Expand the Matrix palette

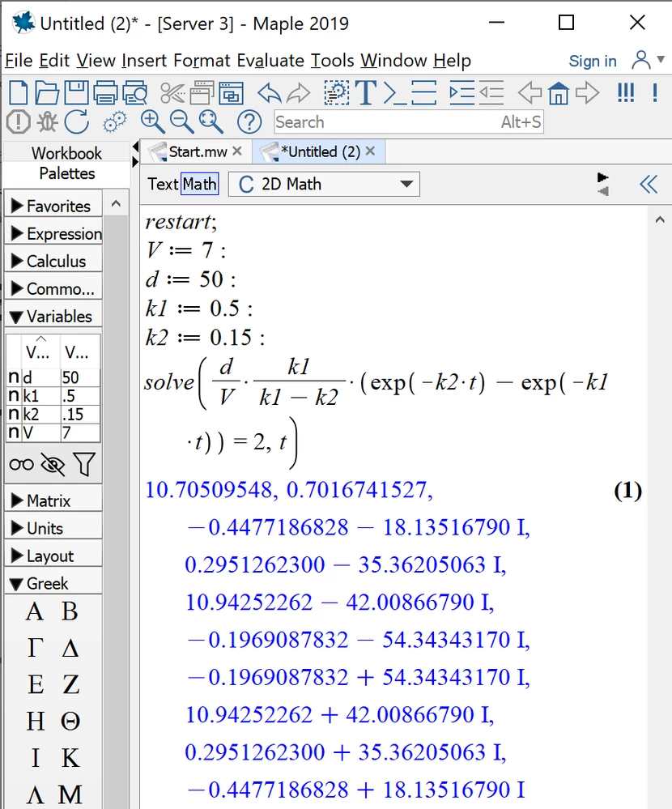pos(53,500)
